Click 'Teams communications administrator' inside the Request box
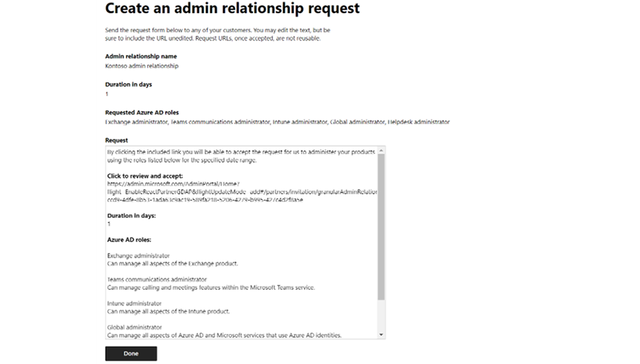The width and height of the screenshot is (640, 364). (x=157, y=280)
